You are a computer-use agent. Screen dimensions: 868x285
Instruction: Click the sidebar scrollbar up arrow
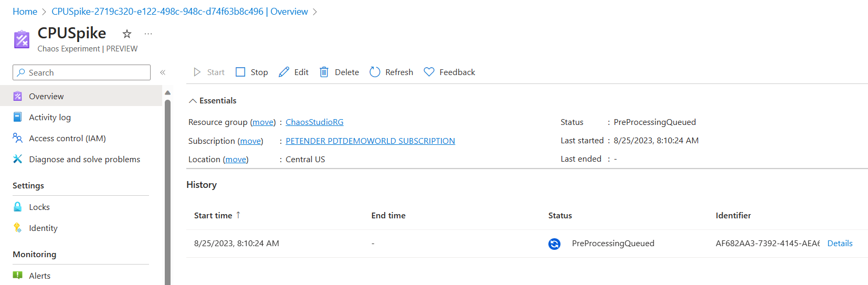coord(168,93)
